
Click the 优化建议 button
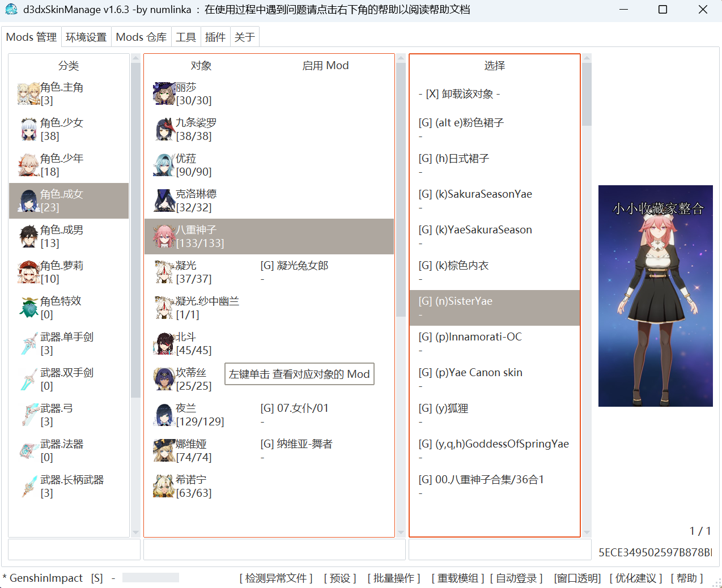pyautogui.click(x=636, y=578)
